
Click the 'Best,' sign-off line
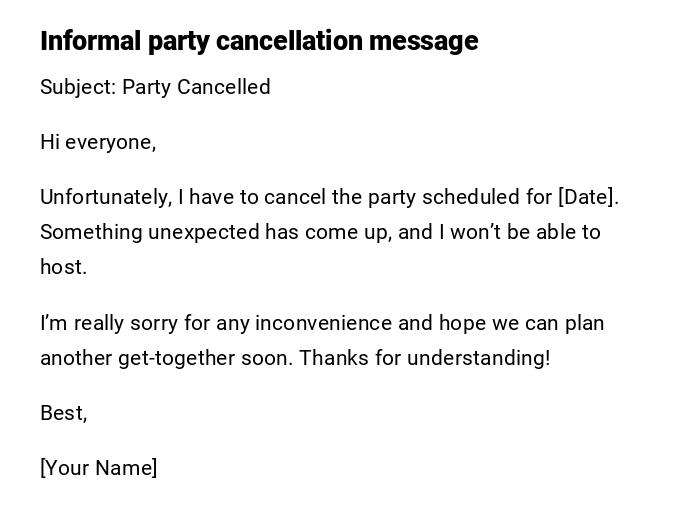(63, 413)
